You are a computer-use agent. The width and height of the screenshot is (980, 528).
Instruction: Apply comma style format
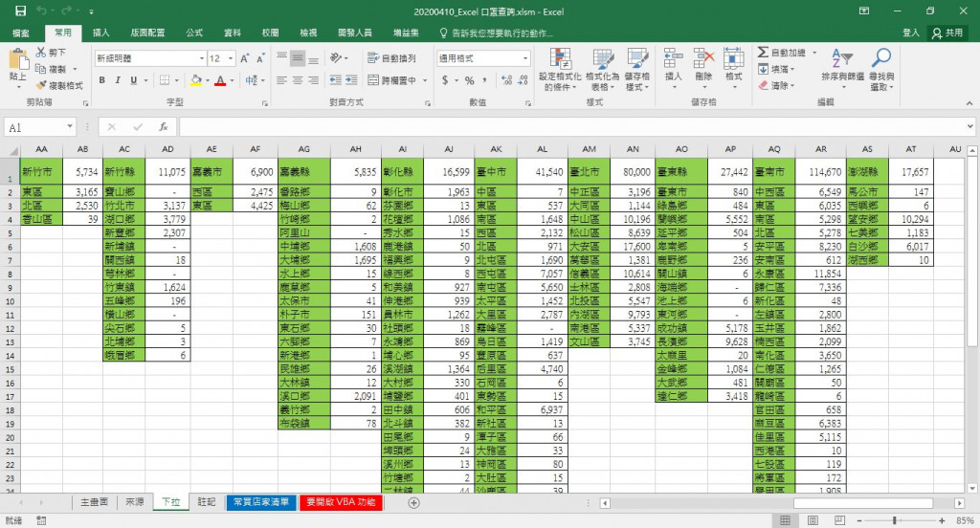(485, 80)
